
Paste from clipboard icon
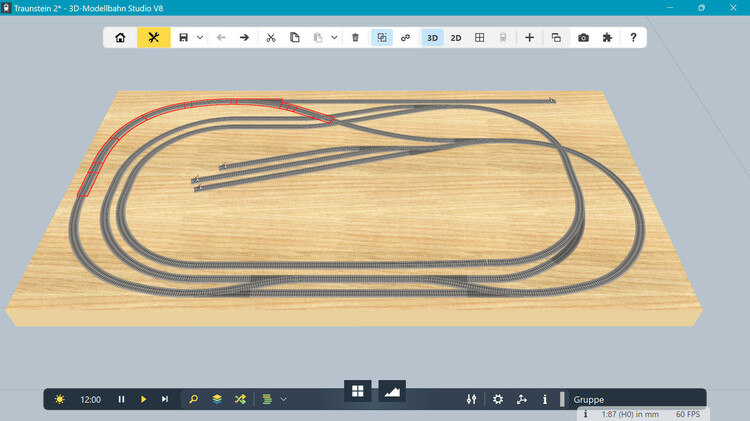point(318,37)
